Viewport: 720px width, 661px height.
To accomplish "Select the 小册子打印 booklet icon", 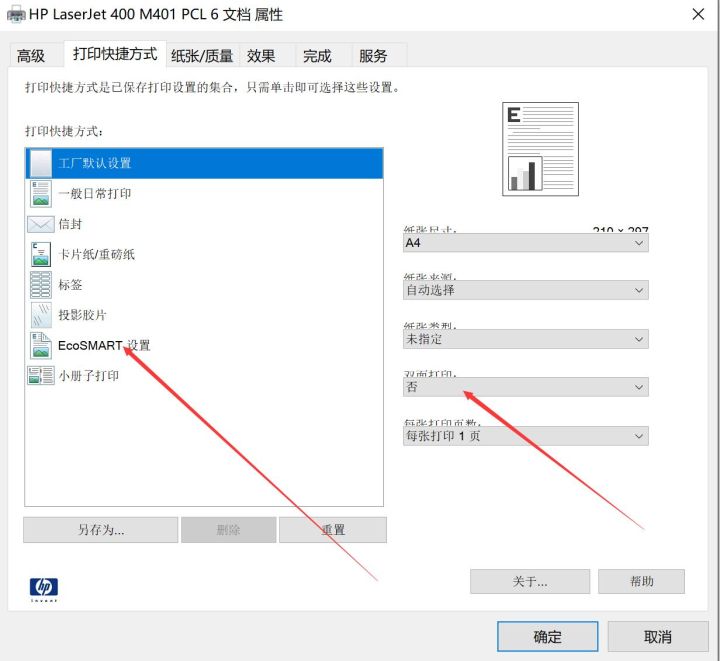I will 41,376.
